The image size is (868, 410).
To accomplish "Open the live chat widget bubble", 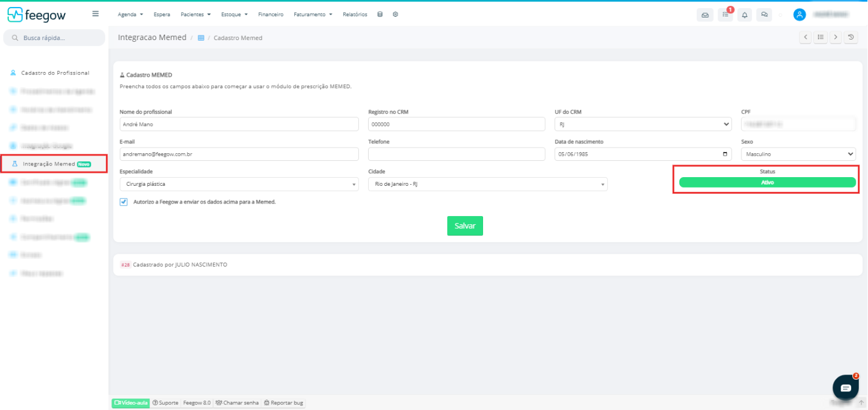I will click(845, 387).
